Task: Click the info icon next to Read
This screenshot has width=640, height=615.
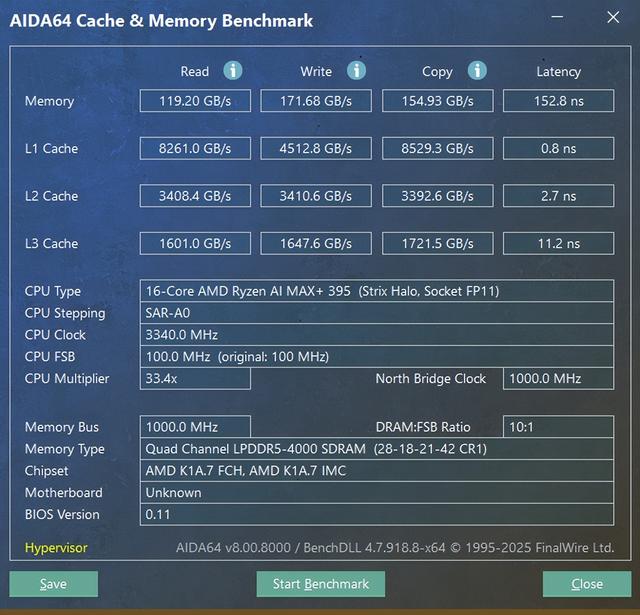Action: point(233,70)
